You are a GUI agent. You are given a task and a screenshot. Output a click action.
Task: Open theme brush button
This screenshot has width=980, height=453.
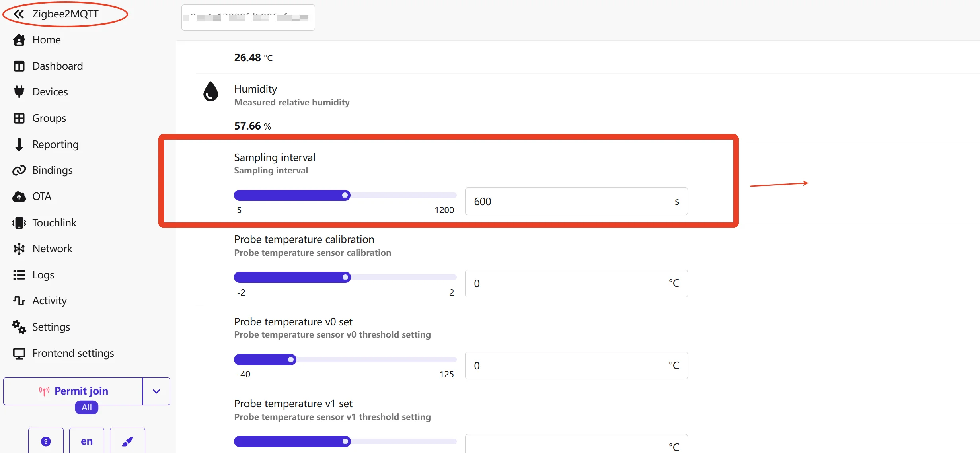(127, 441)
